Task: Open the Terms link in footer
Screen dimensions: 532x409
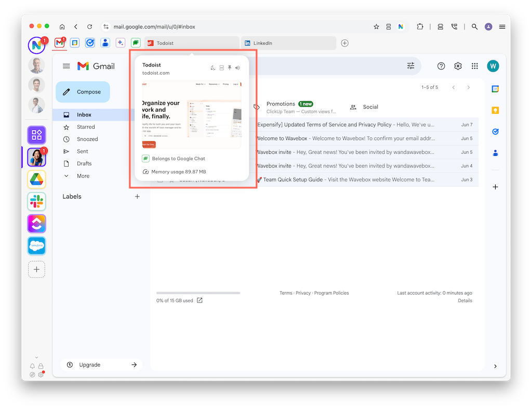Action: coord(286,293)
